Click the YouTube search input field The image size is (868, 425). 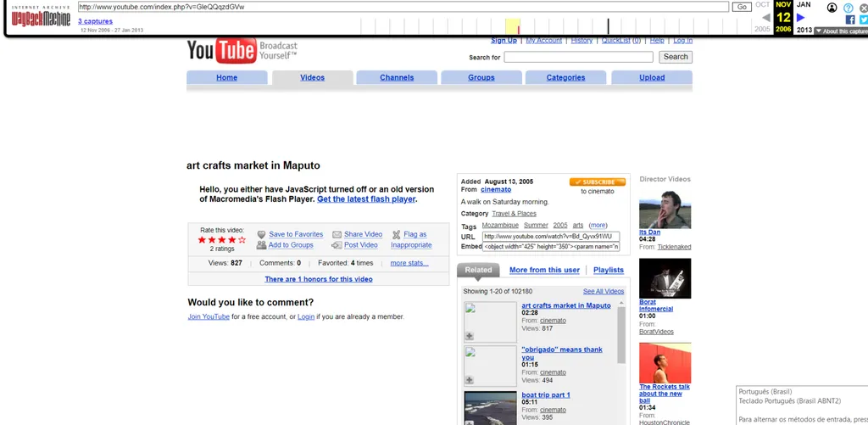pyautogui.click(x=578, y=57)
